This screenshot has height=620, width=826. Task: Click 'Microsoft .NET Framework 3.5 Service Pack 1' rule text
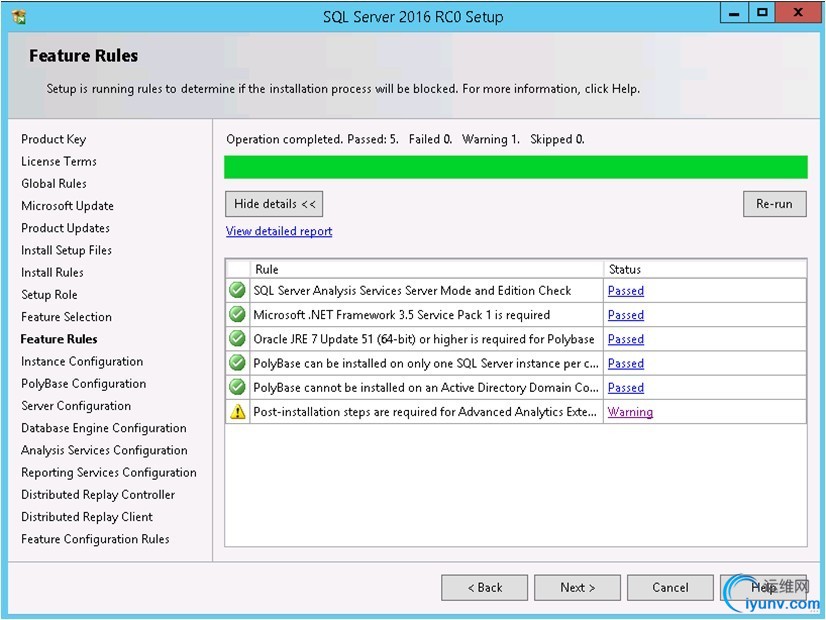401,315
